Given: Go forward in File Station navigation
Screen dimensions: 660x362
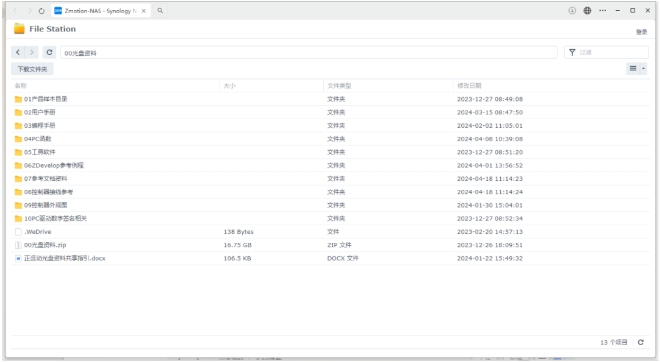Looking at the screenshot, I should click(x=32, y=52).
